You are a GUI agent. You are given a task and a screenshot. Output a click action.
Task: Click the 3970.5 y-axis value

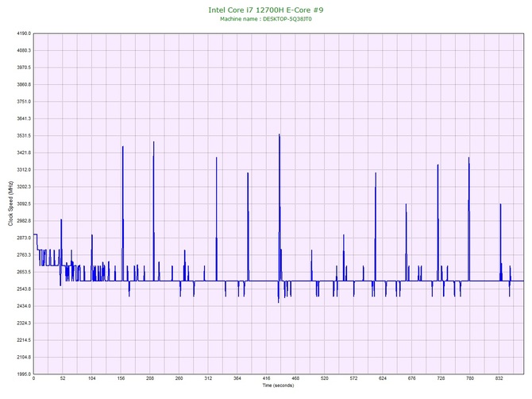(x=24, y=68)
